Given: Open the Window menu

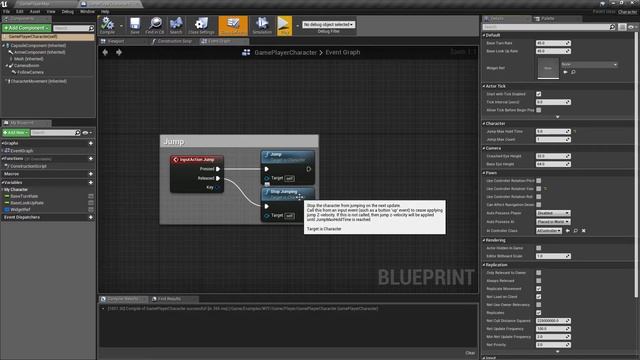Looking at the screenshot, I should tap(87, 12).
